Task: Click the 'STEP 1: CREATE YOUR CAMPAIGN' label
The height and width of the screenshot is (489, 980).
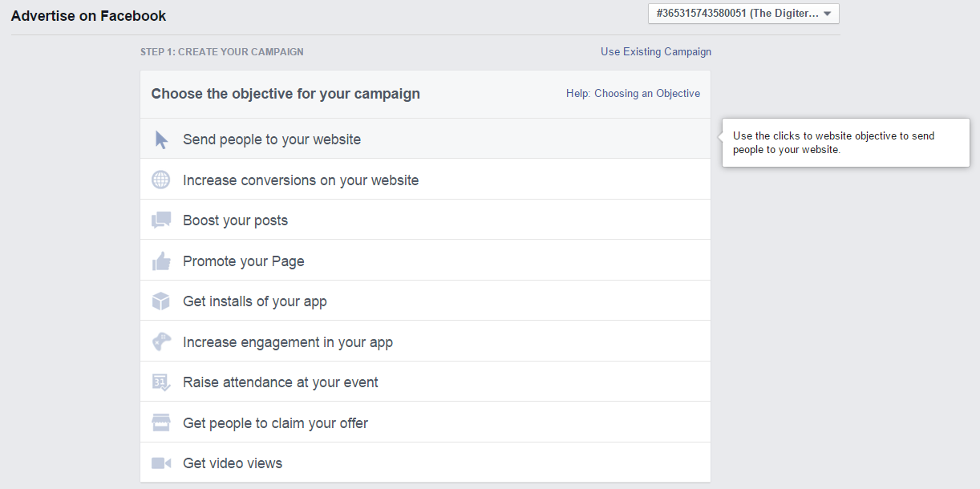Action: (222, 52)
